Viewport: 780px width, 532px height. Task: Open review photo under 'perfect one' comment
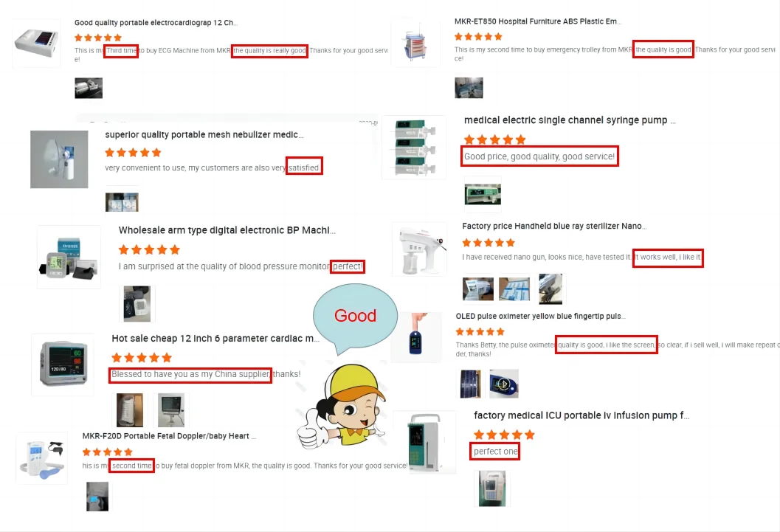[492, 489]
